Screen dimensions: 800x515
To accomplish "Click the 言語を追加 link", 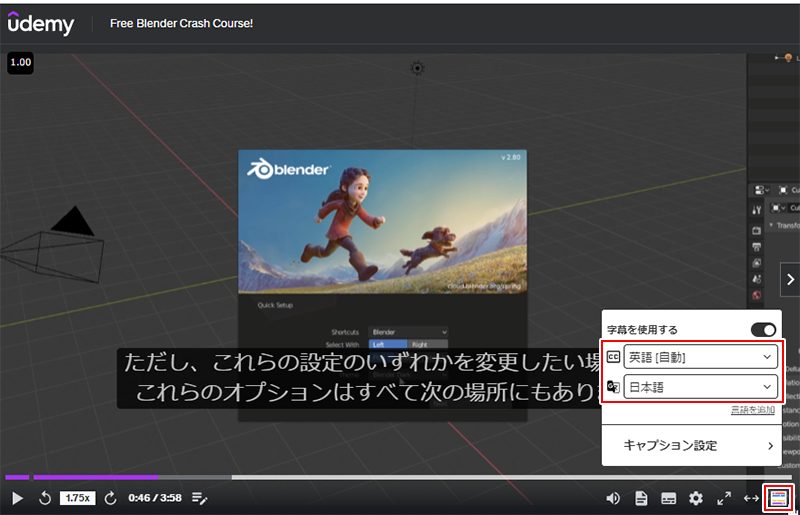I will click(x=753, y=411).
